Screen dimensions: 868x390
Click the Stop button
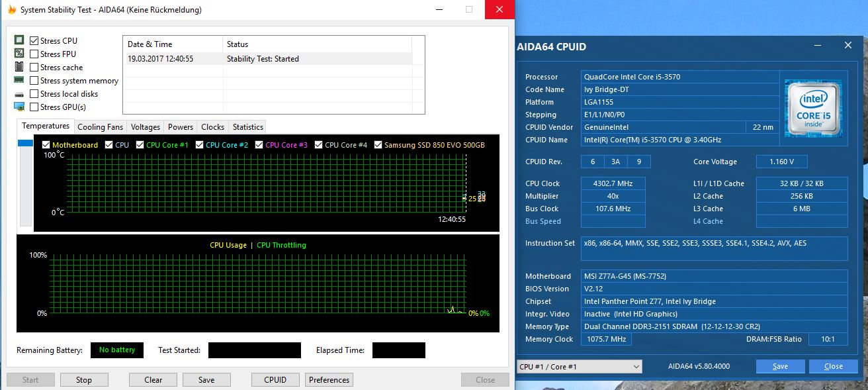[84, 380]
